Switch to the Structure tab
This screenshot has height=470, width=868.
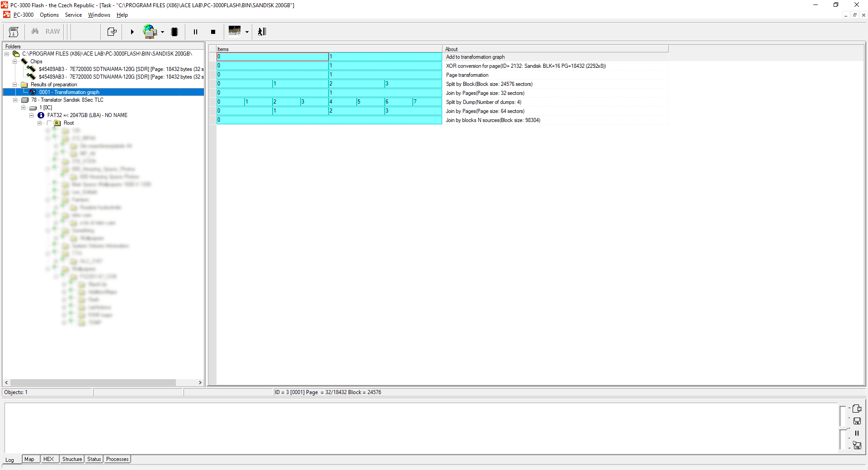tap(72, 459)
